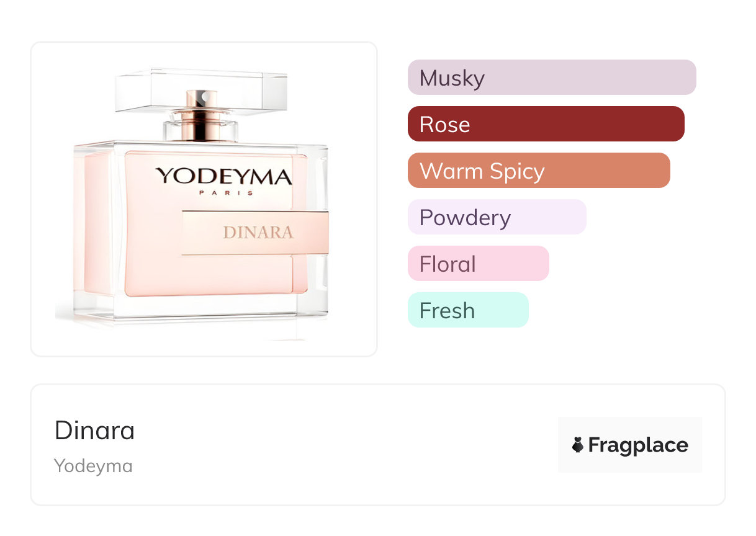Click the Warm Spicy accord bar
Image resolution: width=756 pixels, height=536 pixels.
tap(539, 171)
